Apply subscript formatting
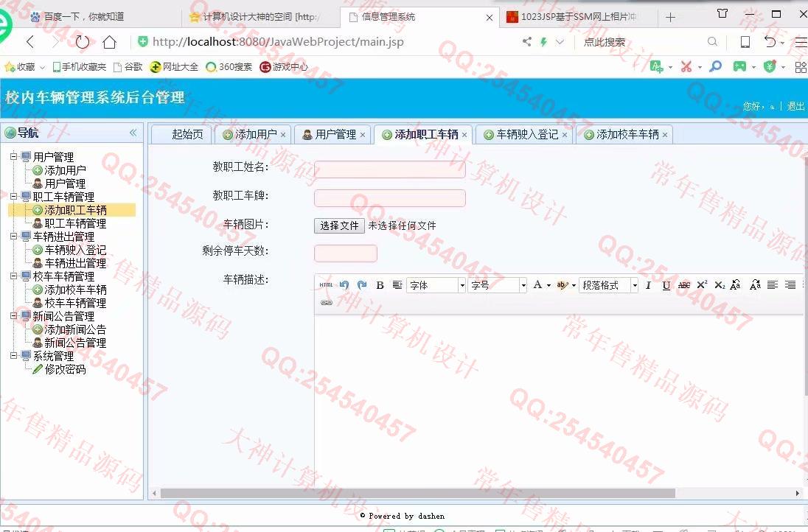This screenshot has width=808, height=532. tap(720, 285)
